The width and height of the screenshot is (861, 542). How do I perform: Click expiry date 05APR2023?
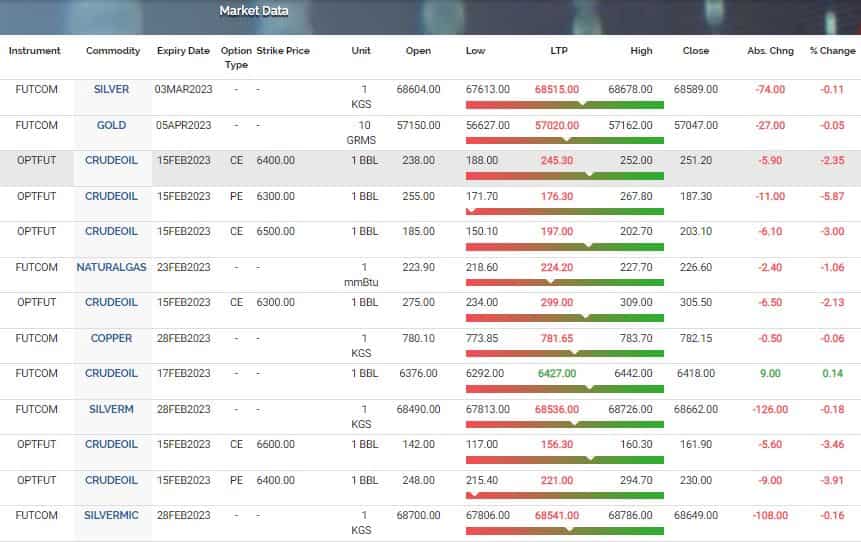[x=183, y=125]
